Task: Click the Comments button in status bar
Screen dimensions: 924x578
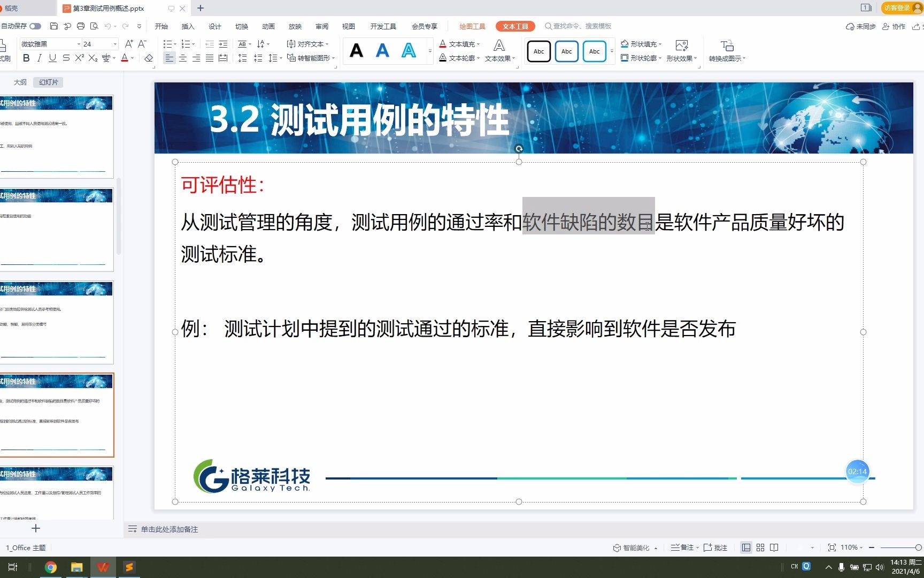Action: pyautogui.click(x=715, y=547)
